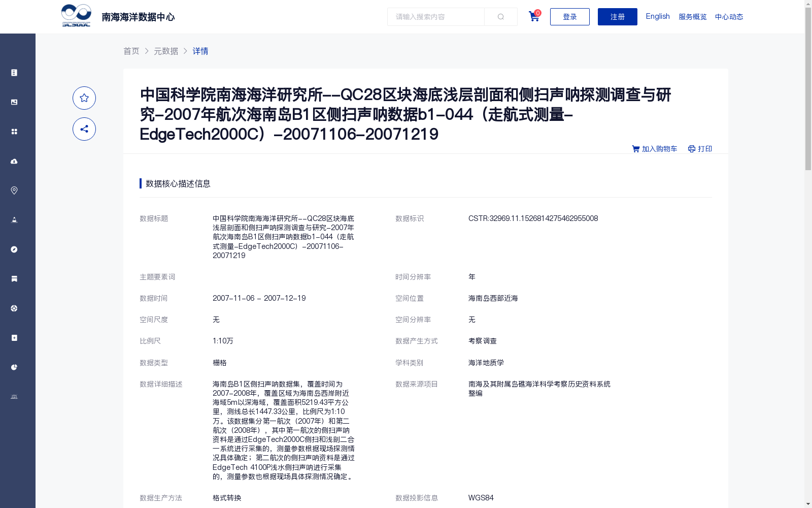The width and height of the screenshot is (812, 508).
Task: Click the 数据类型 field label
Action: coord(154,363)
